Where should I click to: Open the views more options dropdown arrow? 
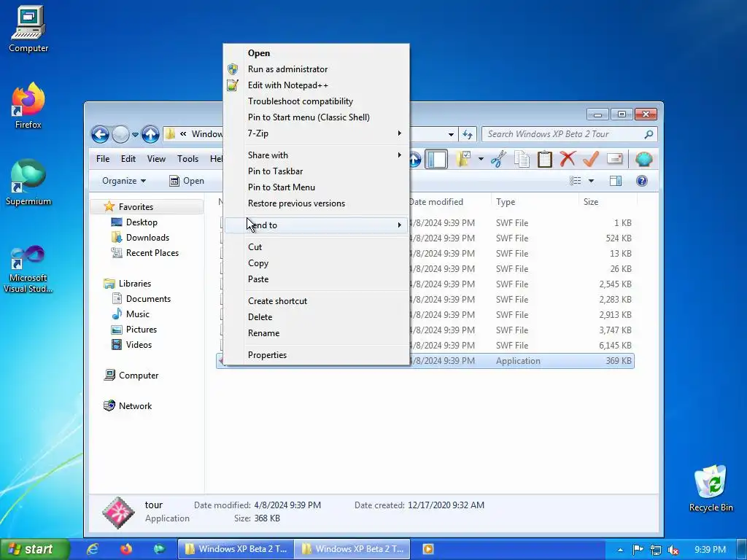pyautogui.click(x=591, y=181)
